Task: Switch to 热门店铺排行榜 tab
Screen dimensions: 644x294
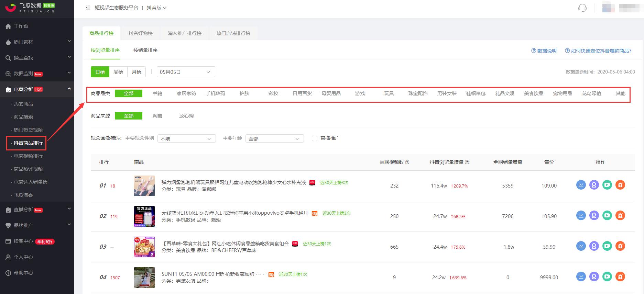Action: [x=233, y=33]
